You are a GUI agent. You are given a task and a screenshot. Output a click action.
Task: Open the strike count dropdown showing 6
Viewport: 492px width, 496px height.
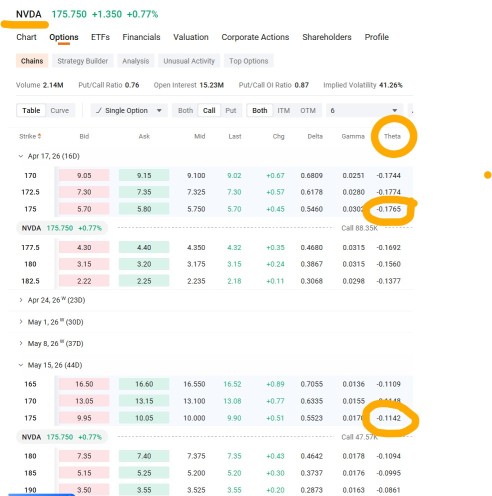coord(364,110)
